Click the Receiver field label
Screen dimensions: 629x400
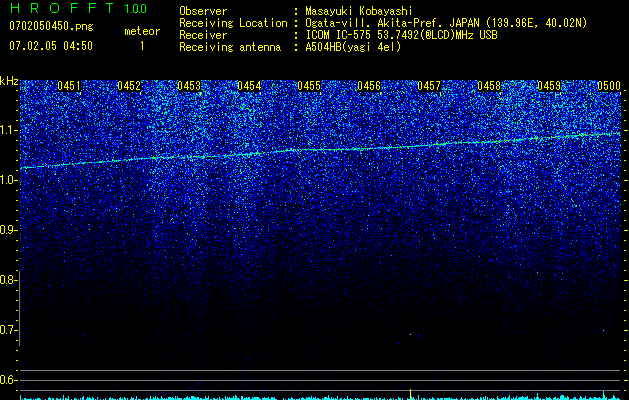[203, 35]
